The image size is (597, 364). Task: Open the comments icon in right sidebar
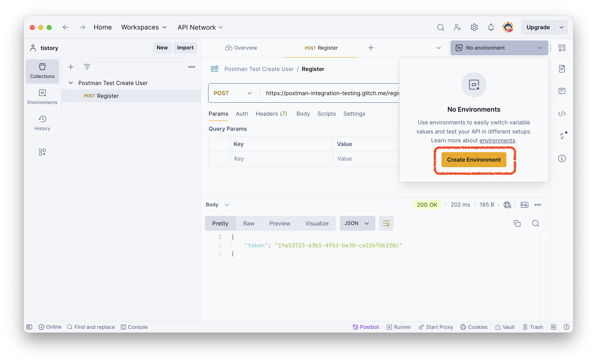(562, 91)
